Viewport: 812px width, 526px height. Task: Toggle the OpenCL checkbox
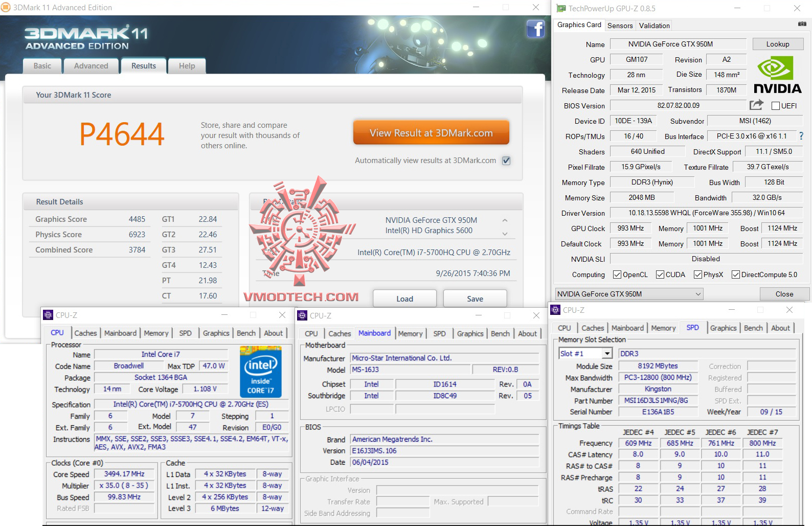(x=617, y=275)
